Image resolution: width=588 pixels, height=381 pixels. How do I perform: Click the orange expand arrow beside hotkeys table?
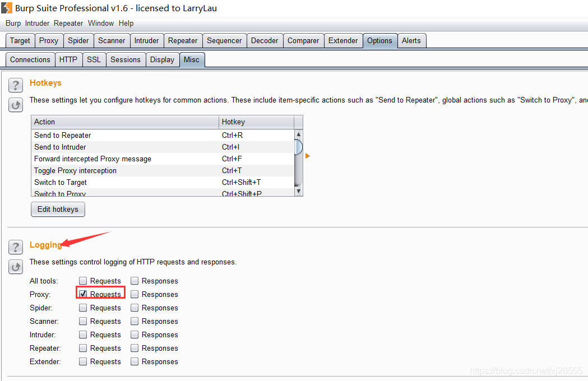[308, 156]
